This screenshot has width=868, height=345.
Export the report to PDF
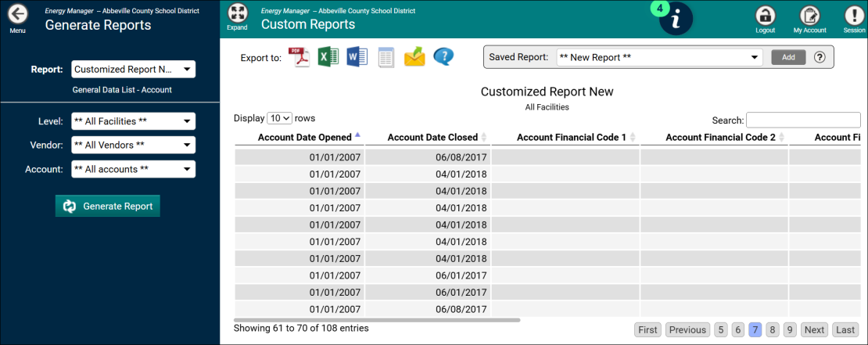(x=300, y=57)
